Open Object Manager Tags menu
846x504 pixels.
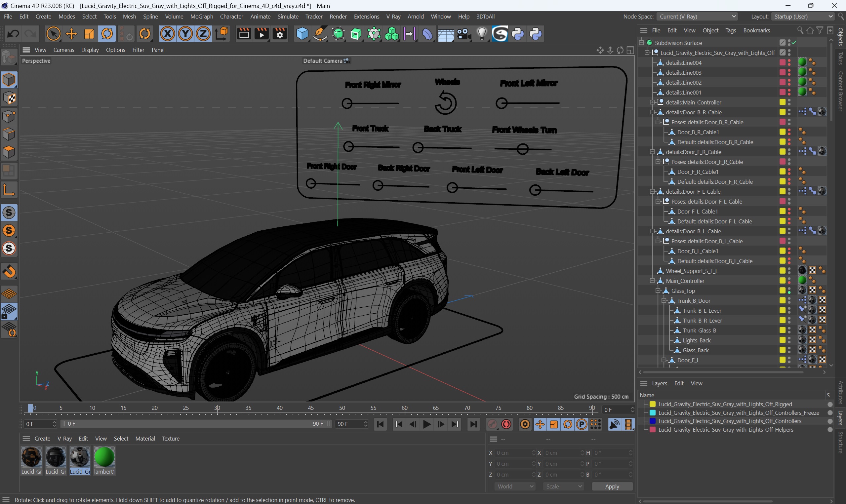(x=731, y=30)
